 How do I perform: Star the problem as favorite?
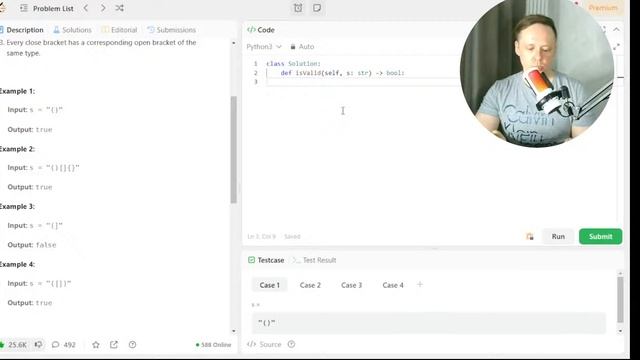(96, 344)
